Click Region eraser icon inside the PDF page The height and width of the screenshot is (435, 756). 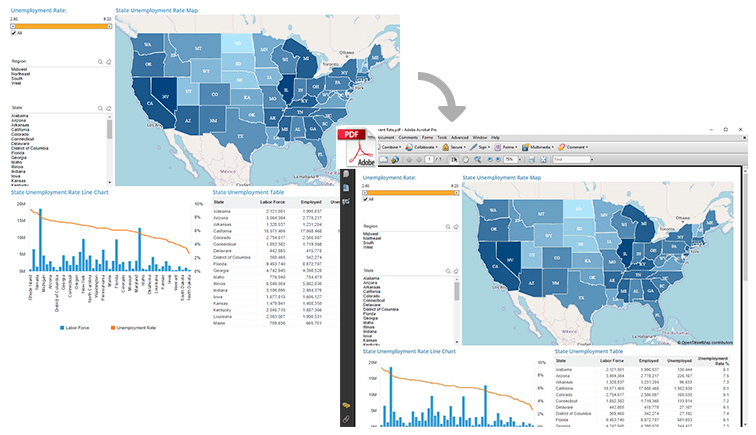coord(456,227)
